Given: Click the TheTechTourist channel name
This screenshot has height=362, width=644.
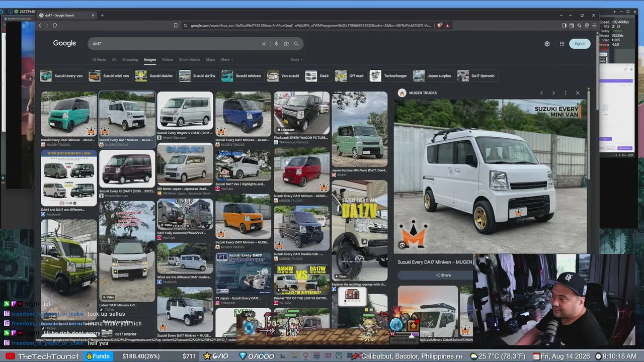Looking at the screenshot, I should point(48,356).
